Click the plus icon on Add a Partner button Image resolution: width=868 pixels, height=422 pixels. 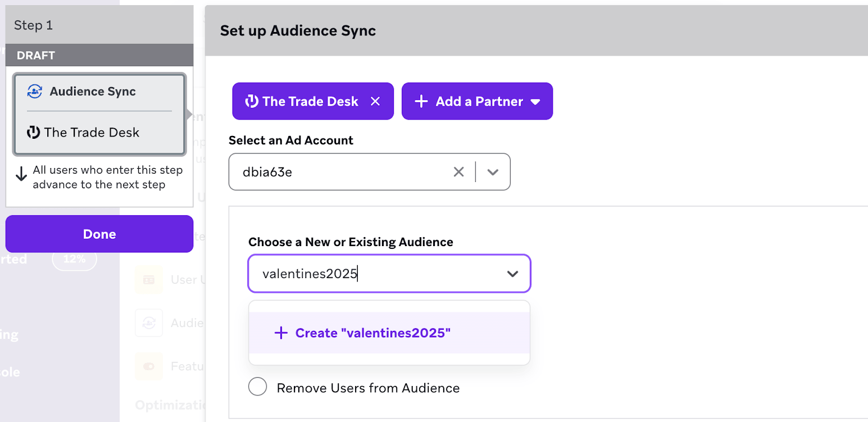(420, 101)
